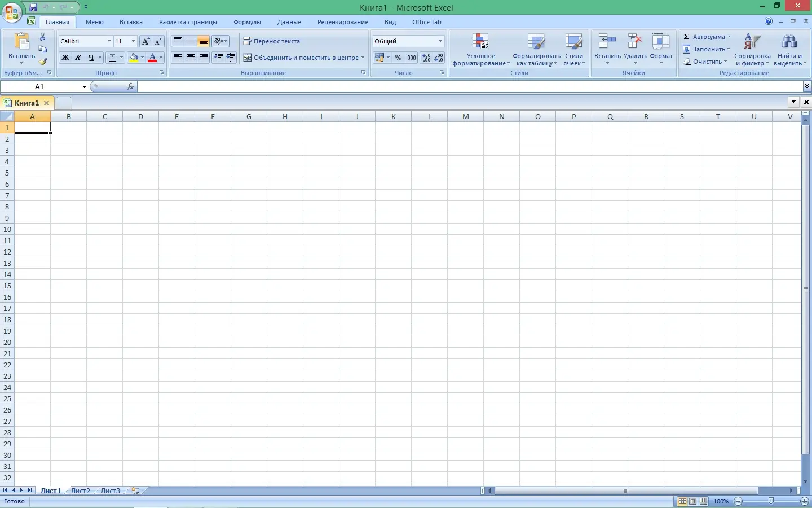
Task: Activate the Format Painter brush
Action: [x=43, y=62]
